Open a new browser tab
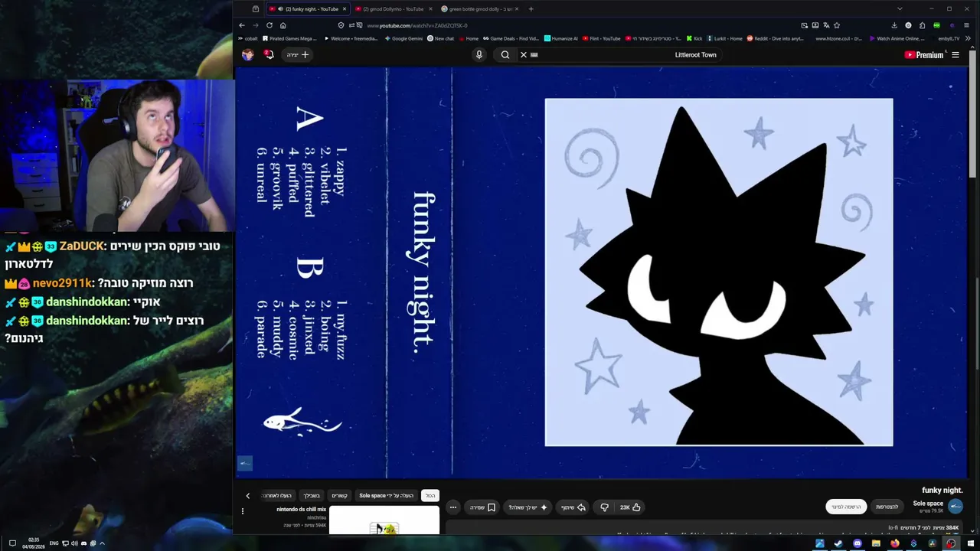 531,9
